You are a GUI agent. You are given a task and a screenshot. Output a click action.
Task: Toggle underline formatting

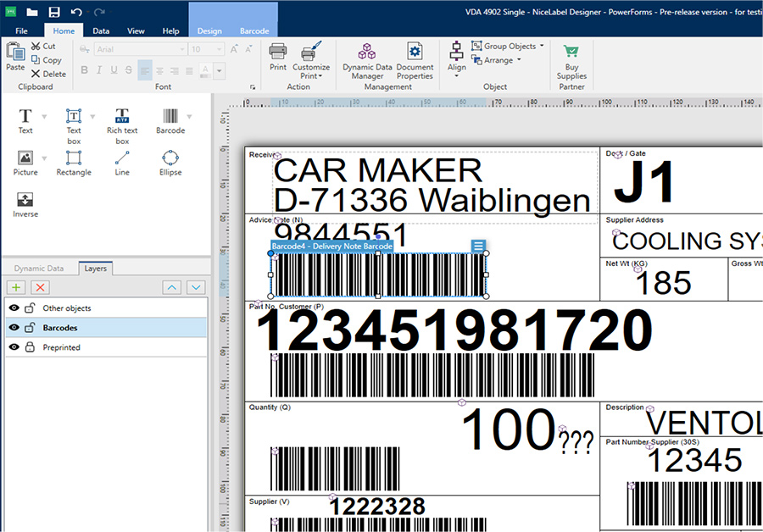point(114,70)
